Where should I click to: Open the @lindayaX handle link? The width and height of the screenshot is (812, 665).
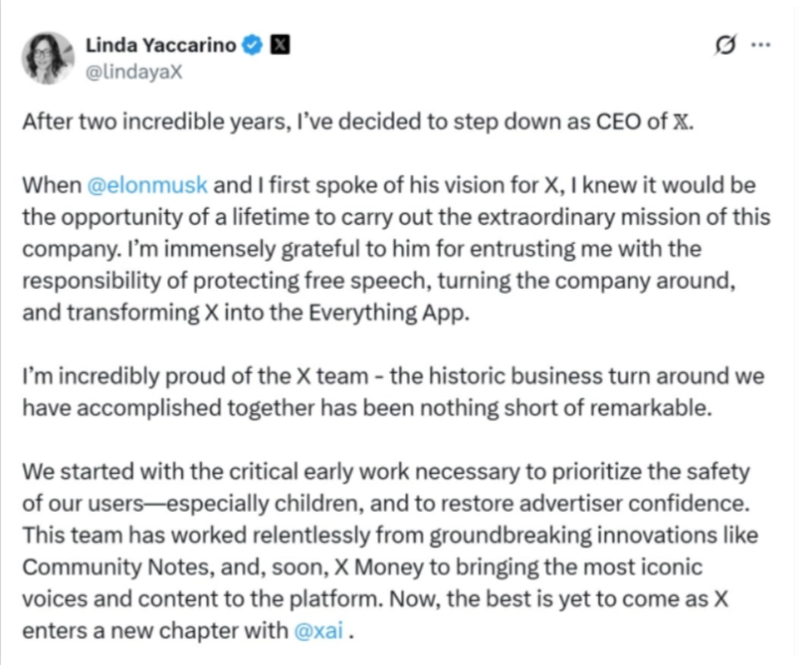[x=134, y=72]
